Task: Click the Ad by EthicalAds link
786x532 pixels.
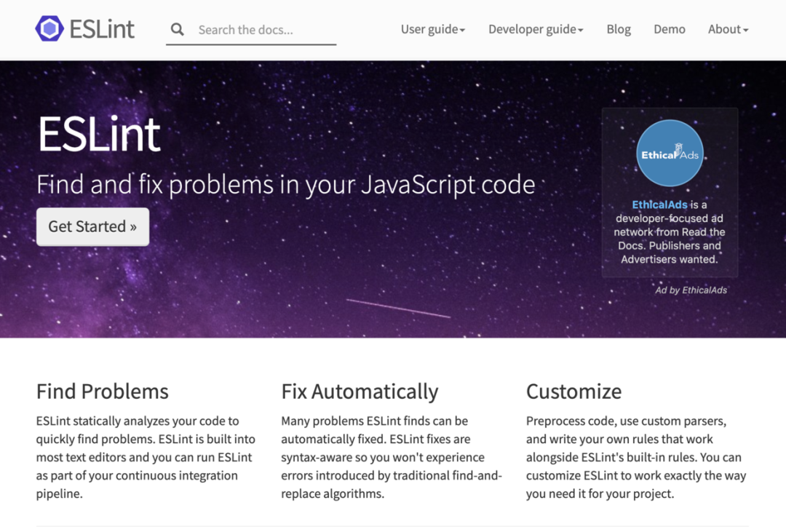Action: 691,290
